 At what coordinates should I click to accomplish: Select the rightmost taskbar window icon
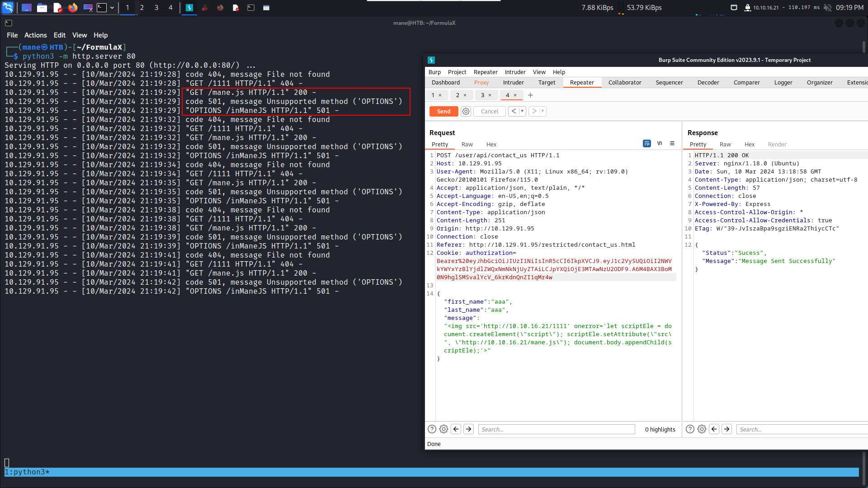(266, 7)
